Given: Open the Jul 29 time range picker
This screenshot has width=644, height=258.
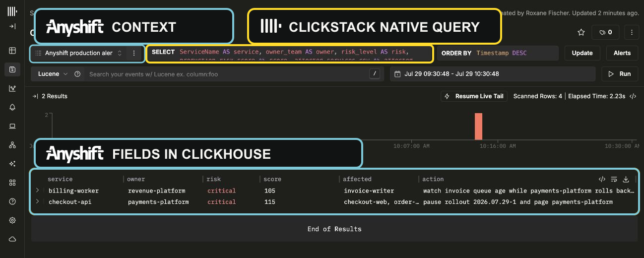Looking at the screenshot, I should 493,74.
